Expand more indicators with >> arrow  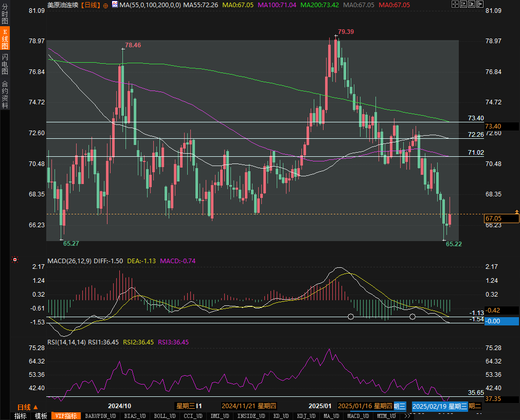pyautogui.click(x=407, y=416)
